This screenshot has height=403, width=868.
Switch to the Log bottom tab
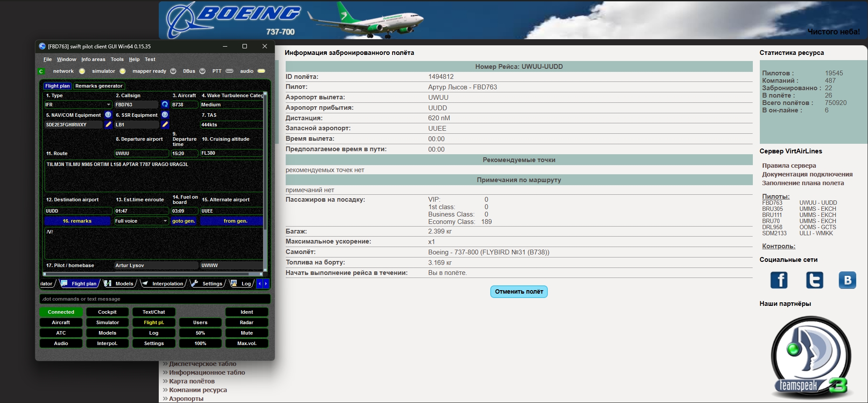[241, 284]
